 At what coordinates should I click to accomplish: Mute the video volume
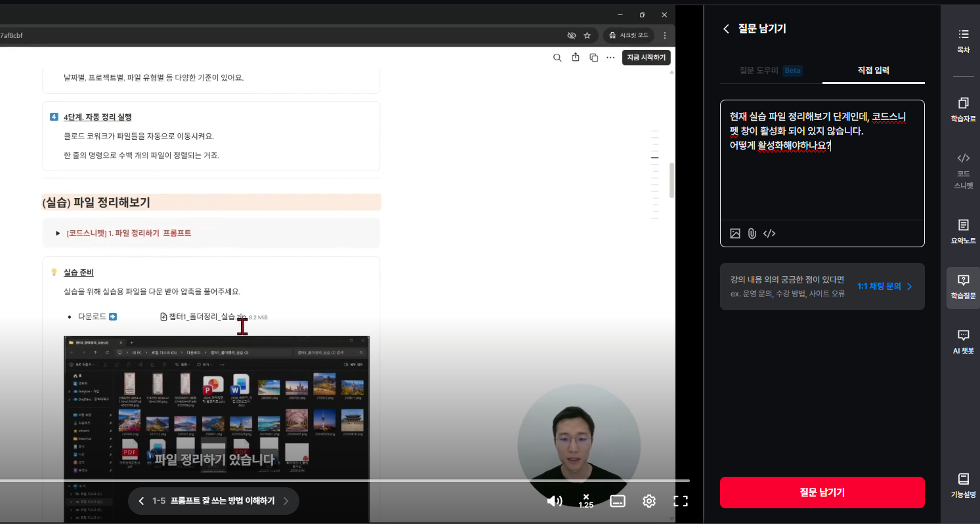[x=555, y=501]
